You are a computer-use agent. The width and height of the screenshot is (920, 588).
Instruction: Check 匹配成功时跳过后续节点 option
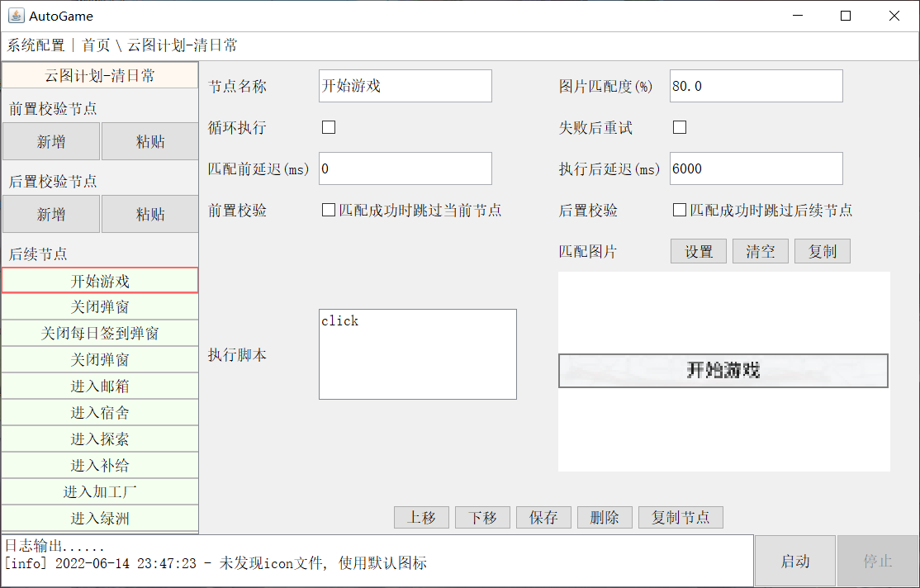tap(680, 211)
